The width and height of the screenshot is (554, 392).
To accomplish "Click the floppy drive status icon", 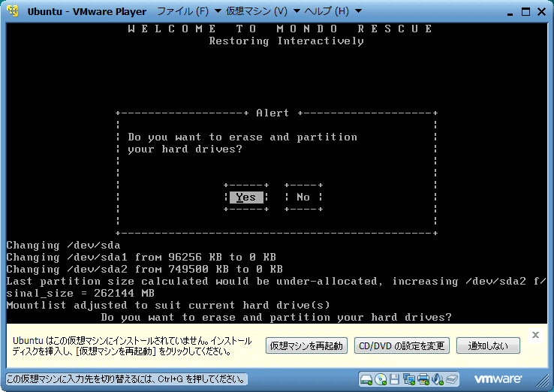I will 396,378.
